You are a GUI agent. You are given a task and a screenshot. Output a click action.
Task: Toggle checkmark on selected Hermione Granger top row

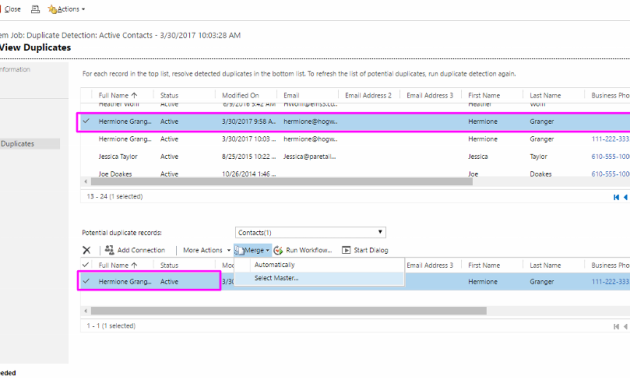click(x=86, y=121)
